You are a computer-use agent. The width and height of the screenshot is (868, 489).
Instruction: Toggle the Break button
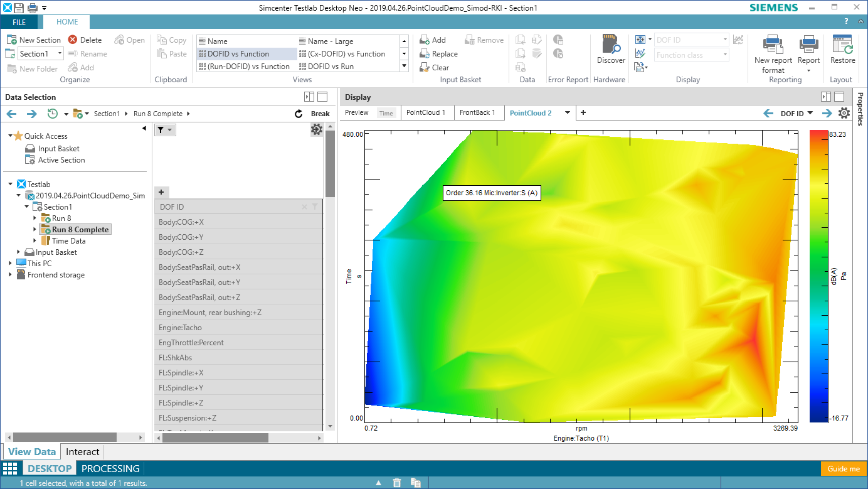coord(320,114)
